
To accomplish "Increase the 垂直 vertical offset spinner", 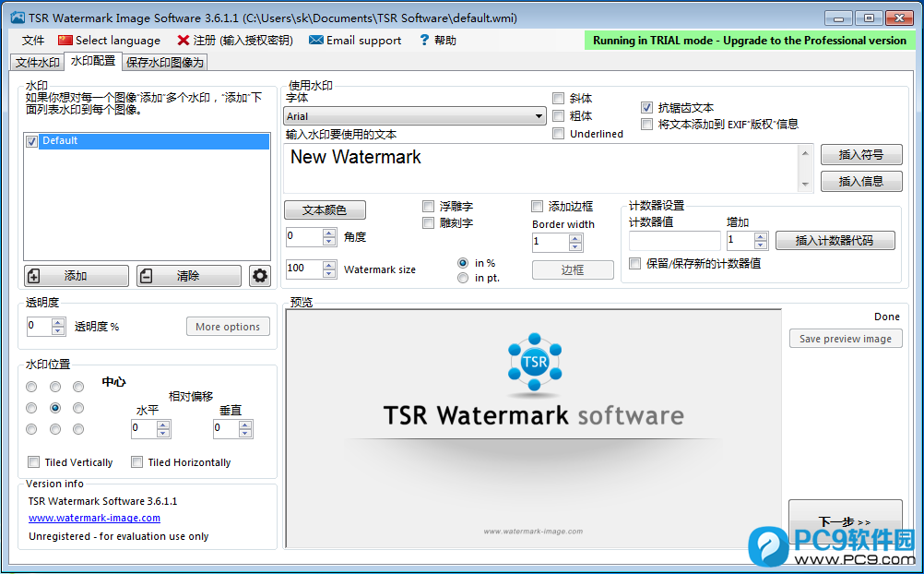I will [245, 425].
